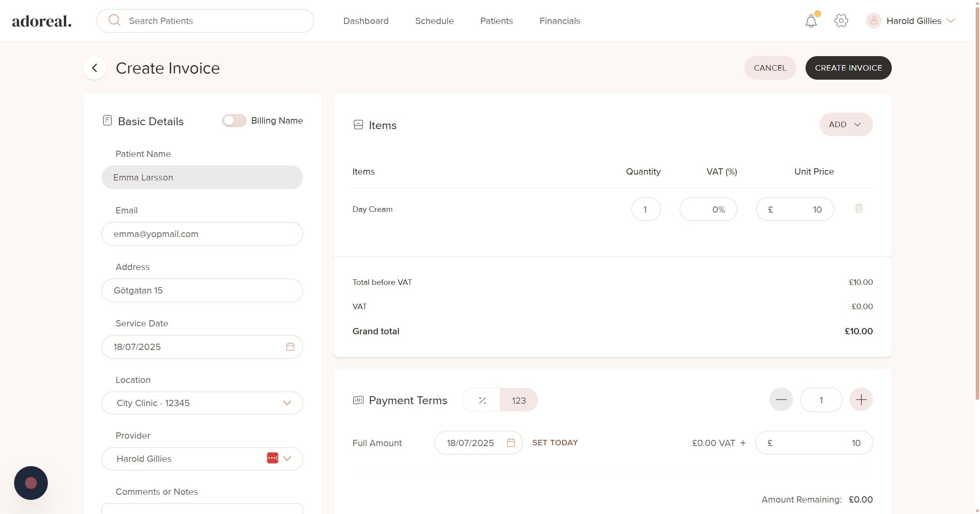
Task: Open the Full Amount date calendar icon
Action: point(510,443)
